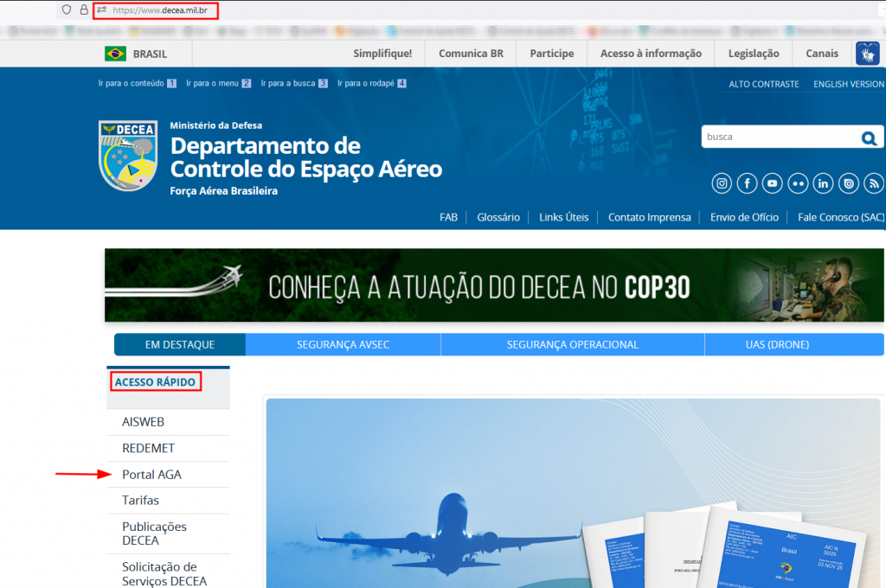The height and width of the screenshot is (588, 886).
Task: Click the Facebook social icon
Action: (x=747, y=183)
